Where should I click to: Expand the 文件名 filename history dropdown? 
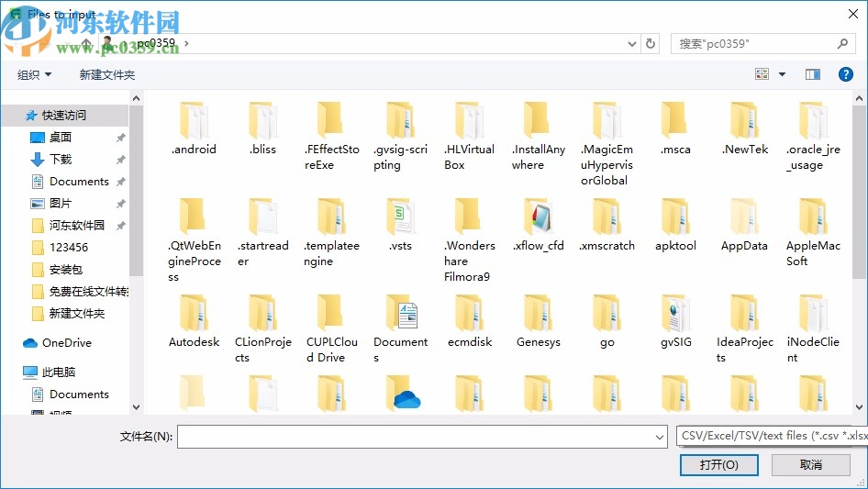tap(660, 437)
